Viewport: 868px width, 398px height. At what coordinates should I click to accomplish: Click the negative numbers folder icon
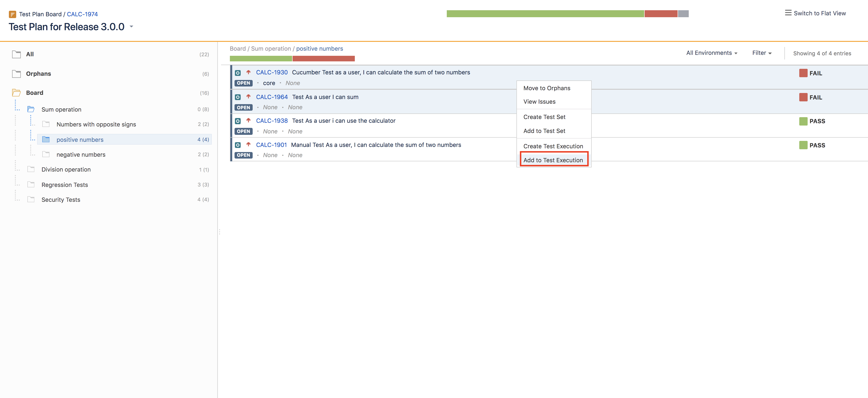pos(46,154)
